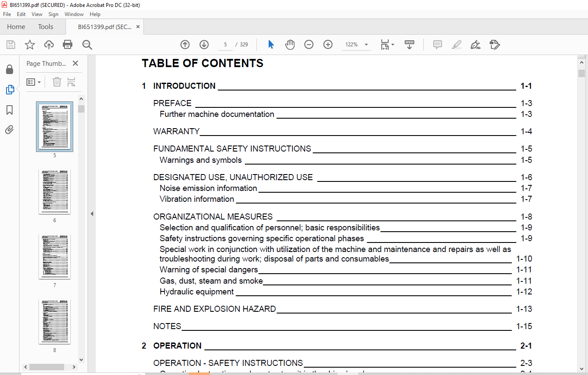
Task: Click the thumbnail panel page-break icon
Action: (71, 82)
